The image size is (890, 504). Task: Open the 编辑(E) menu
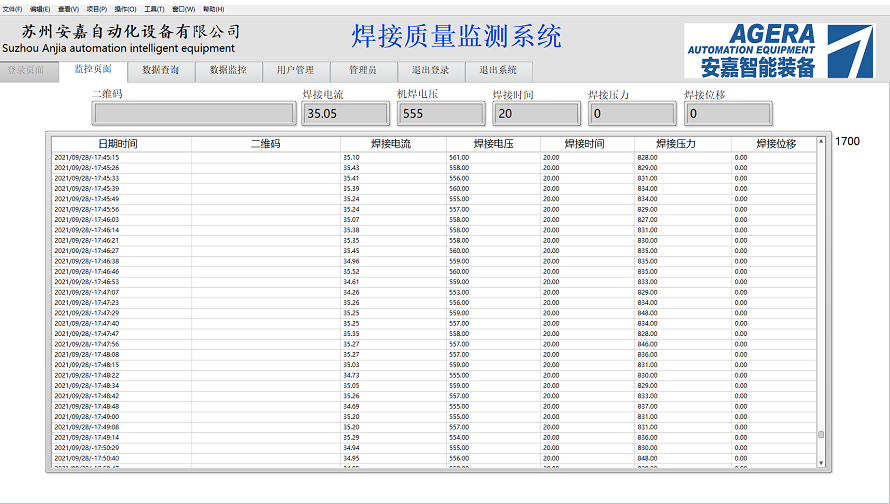pyautogui.click(x=40, y=9)
